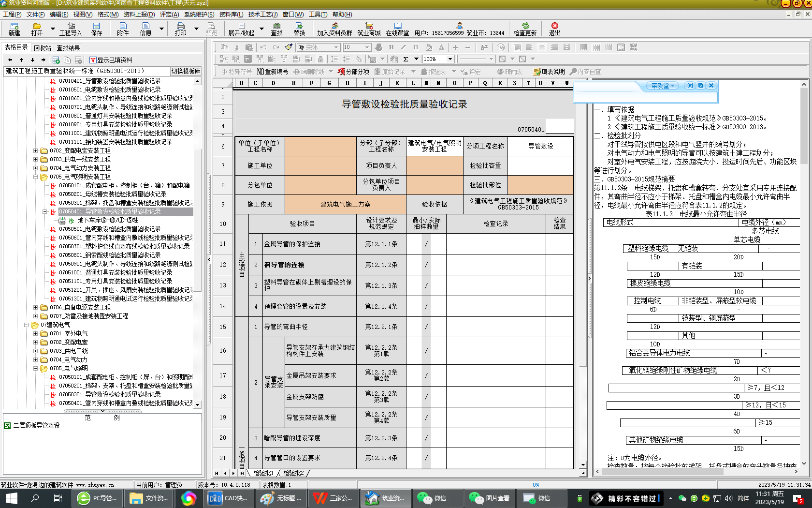Screen dimensions: 812x508
Task: Open the 工程(P) menu
Action: pos(12,14)
